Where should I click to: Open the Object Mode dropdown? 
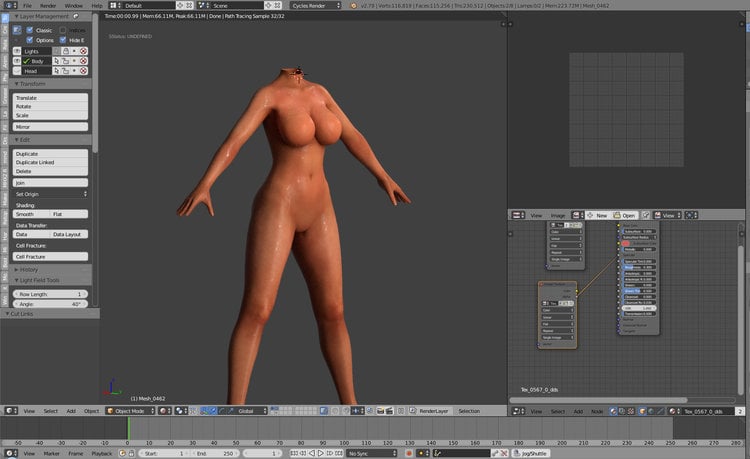tap(131, 411)
